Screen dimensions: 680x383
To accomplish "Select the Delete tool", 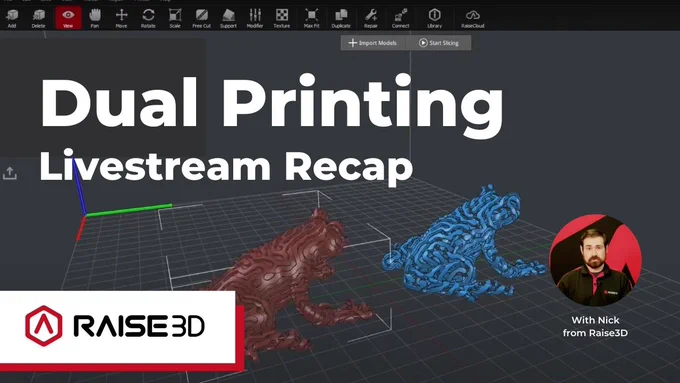I will click(38, 18).
